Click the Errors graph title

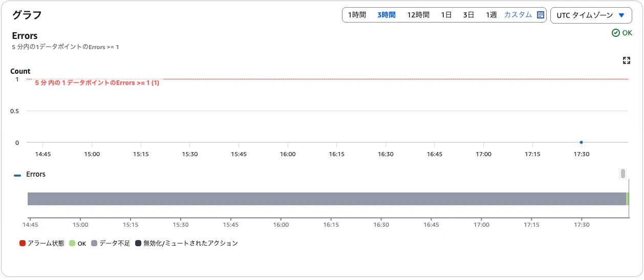[25, 36]
